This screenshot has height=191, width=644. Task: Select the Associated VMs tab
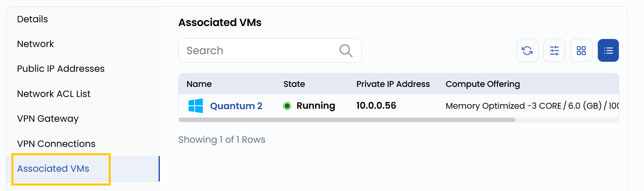click(53, 169)
